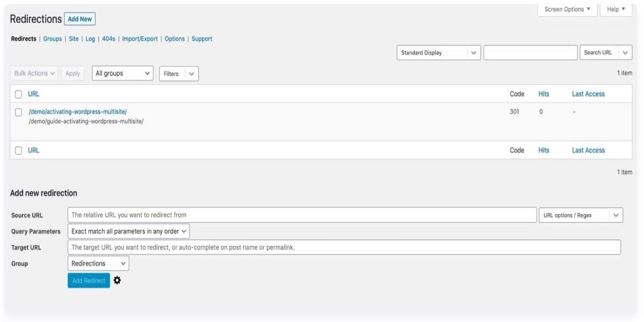This screenshot has width=644, height=322.
Task: Click into the Target URL field
Action: pos(345,247)
